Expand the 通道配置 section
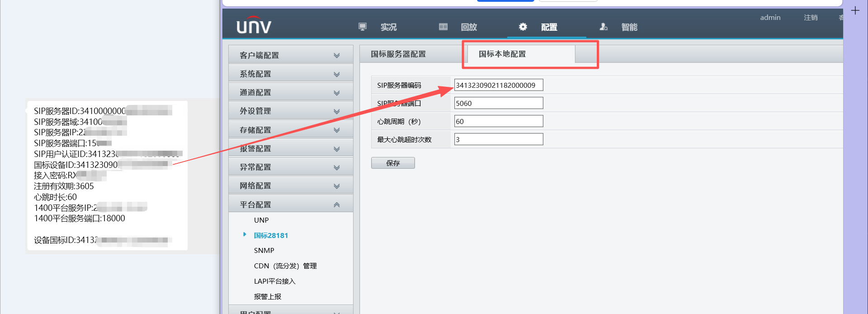 (290, 92)
